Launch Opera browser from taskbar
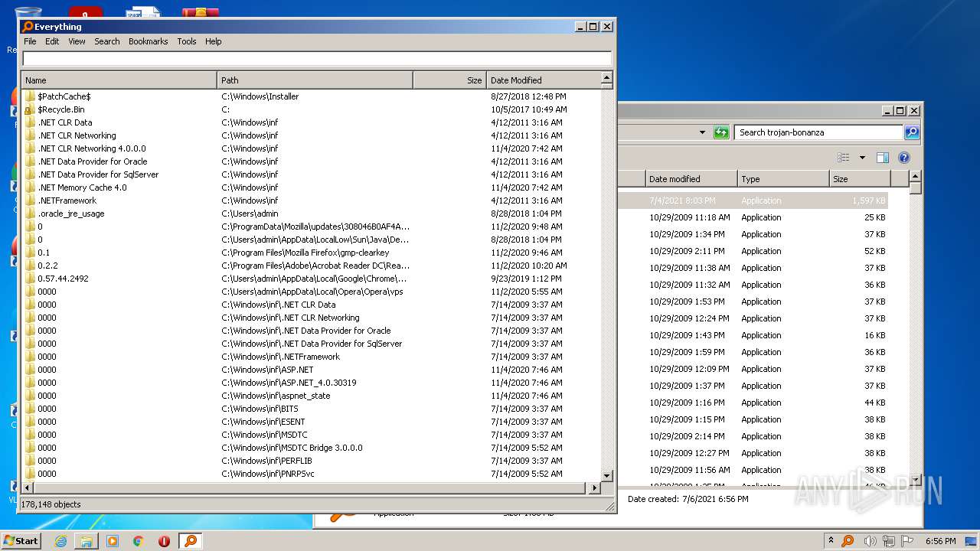Viewport: 980px width, 551px height. 164,541
